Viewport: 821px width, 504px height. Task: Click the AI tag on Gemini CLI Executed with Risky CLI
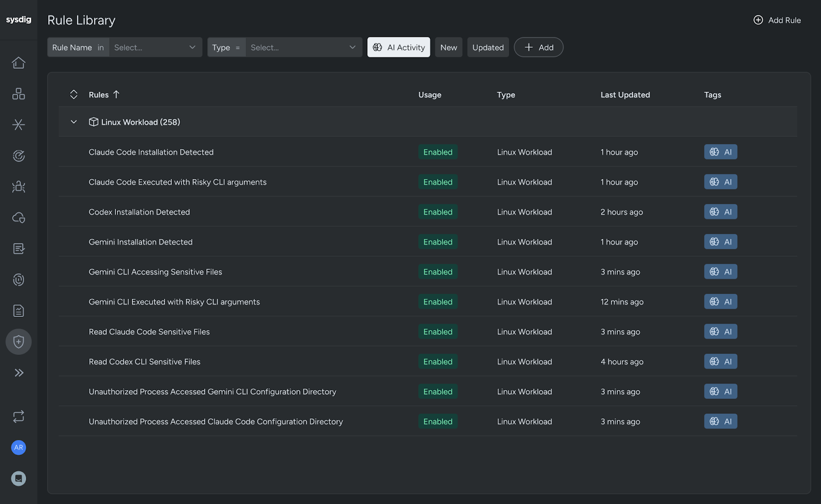click(720, 301)
